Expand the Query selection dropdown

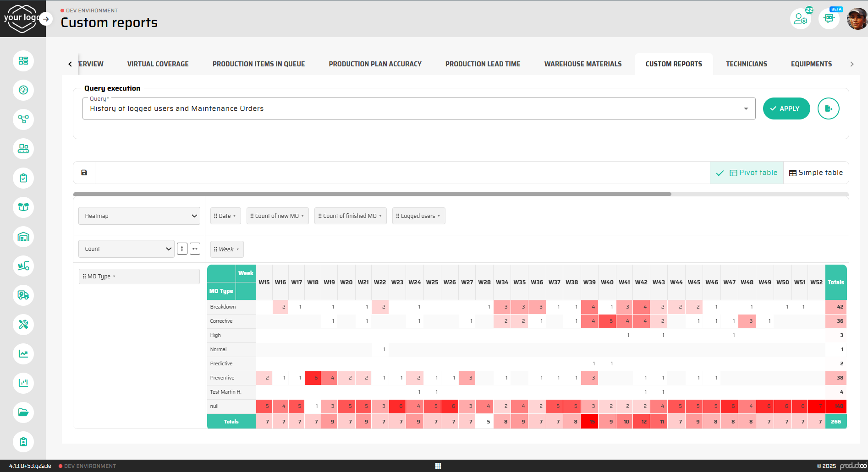(746, 109)
